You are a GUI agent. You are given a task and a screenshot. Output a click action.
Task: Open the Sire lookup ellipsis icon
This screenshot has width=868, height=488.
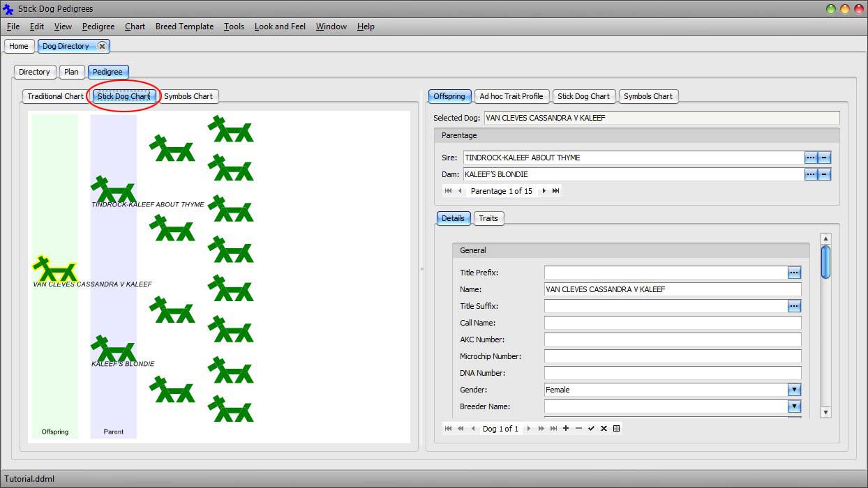click(x=811, y=158)
